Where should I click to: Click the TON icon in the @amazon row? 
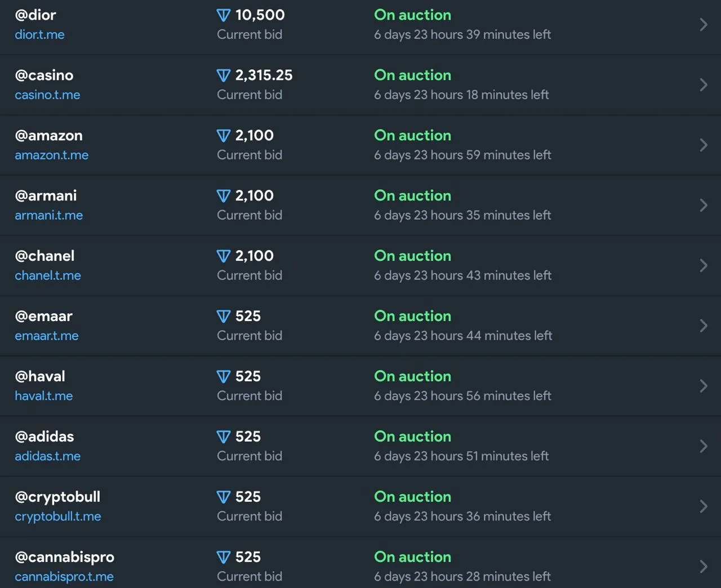224,136
